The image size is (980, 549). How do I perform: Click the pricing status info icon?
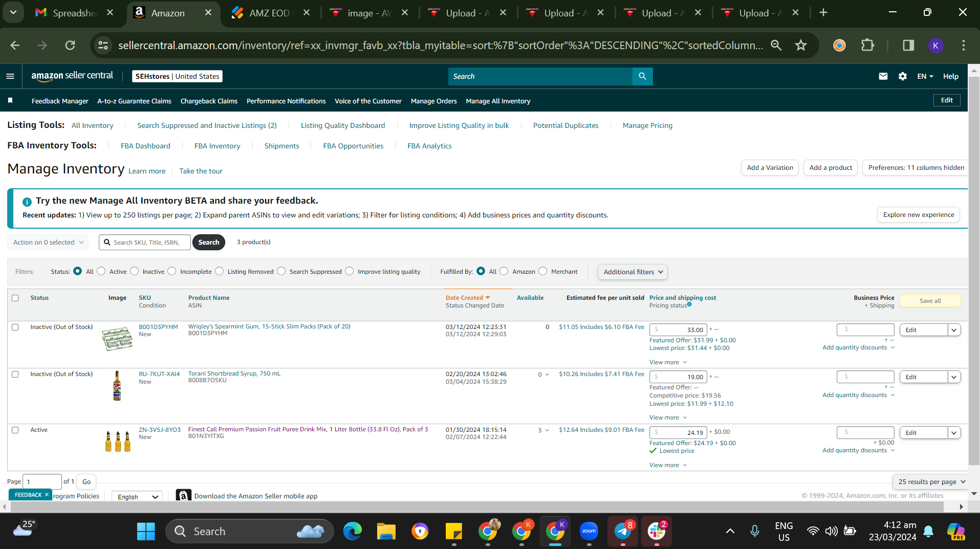tap(689, 304)
